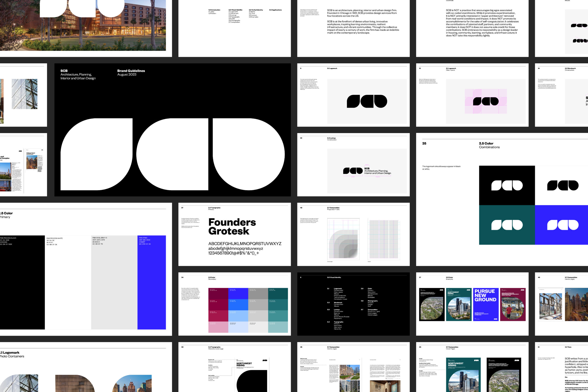The width and height of the screenshot is (588, 392).
Task: Open the Northwest Rising teal cover on page 37
Action: coord(458,304)
